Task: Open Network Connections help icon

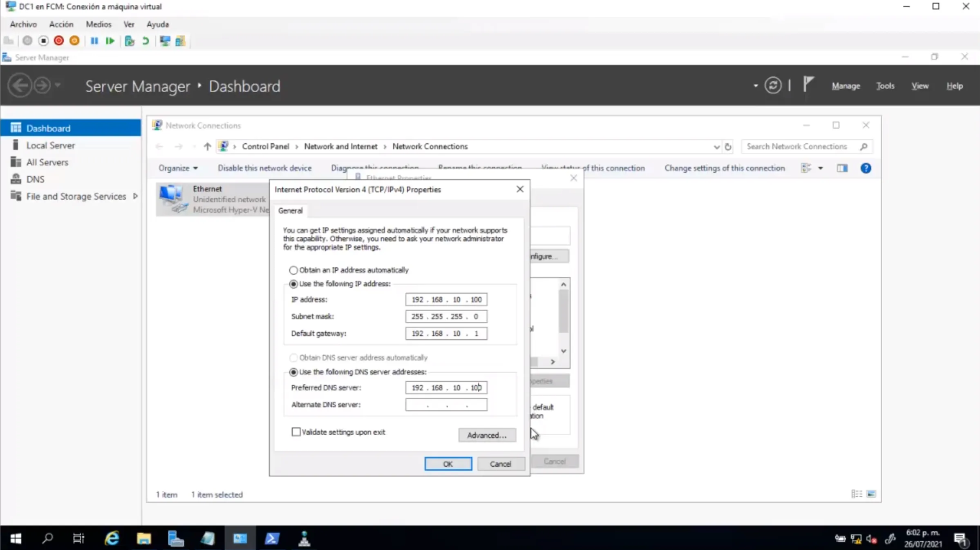Action: pyautogui.click(x=866, y=168)
